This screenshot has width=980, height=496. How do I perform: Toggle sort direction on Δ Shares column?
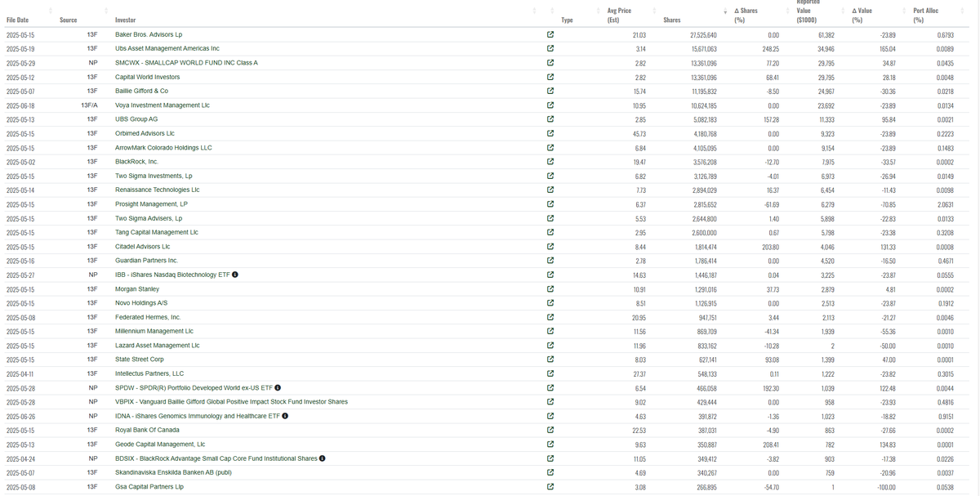coord(788,11)
